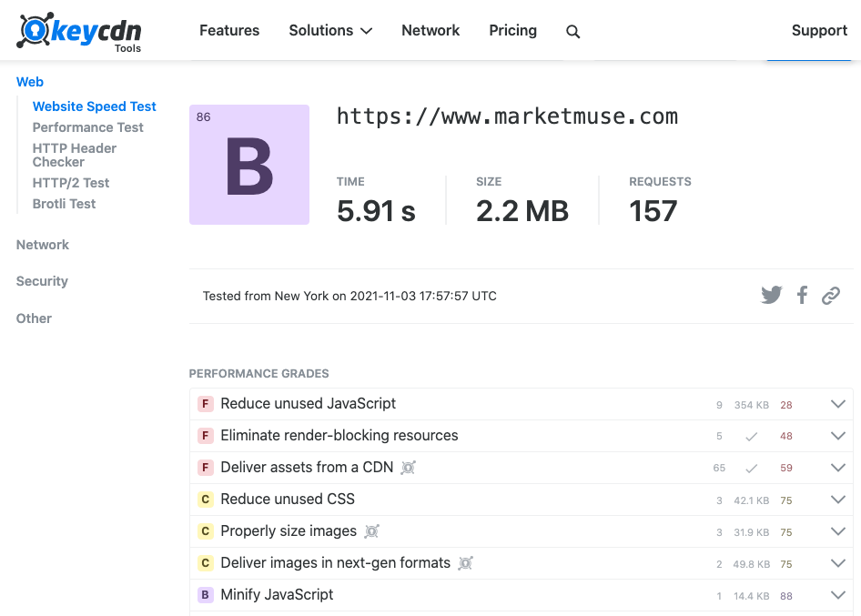Screen dimensions: 861x616
Task: Open the Solutions dropdown menu
Action: [x=330, y=31]
